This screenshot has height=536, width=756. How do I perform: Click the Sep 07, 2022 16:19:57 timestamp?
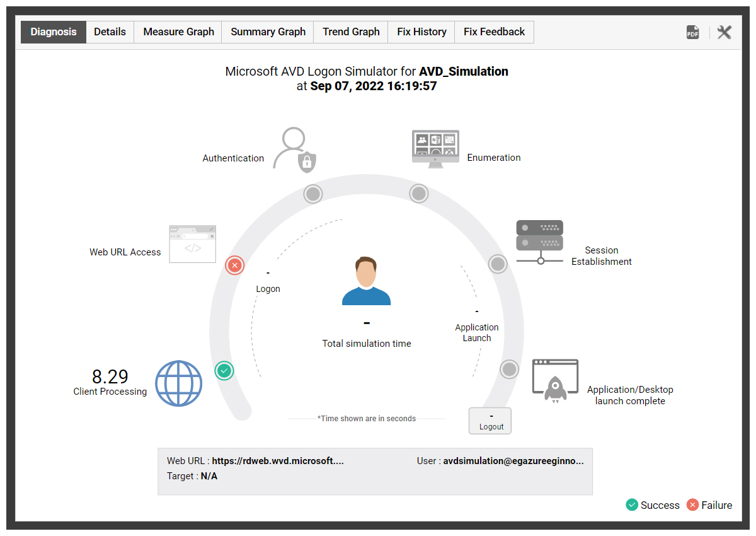click(x=374, y=86)
